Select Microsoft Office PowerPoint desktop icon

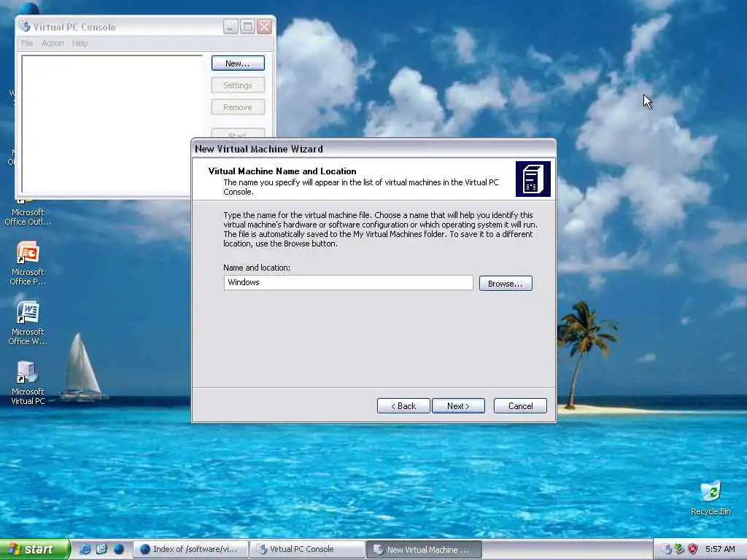(x=28, y=263)
